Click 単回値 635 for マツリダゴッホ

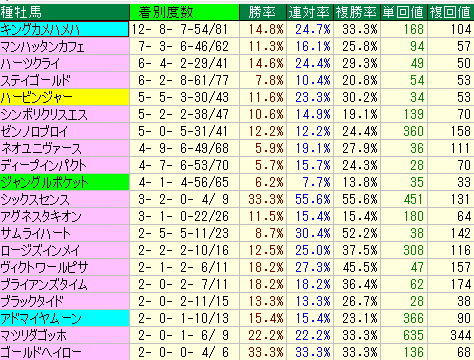[x=414, y=335]
